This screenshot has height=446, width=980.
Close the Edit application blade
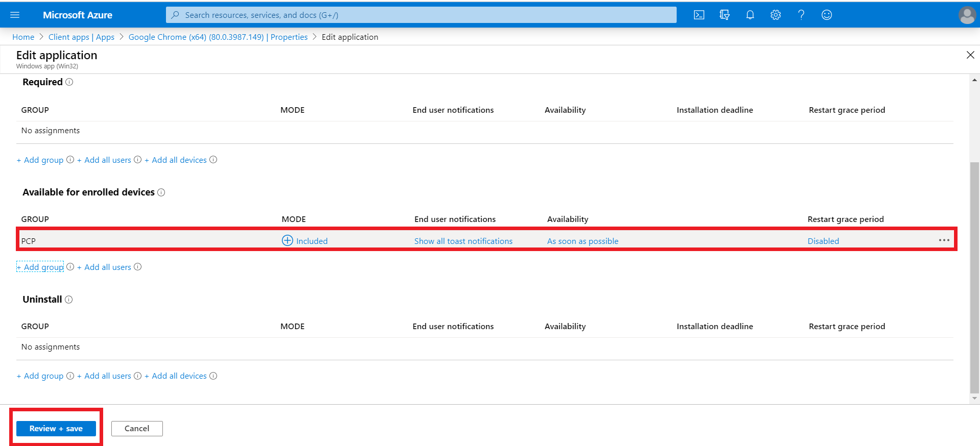pos(970,55)
